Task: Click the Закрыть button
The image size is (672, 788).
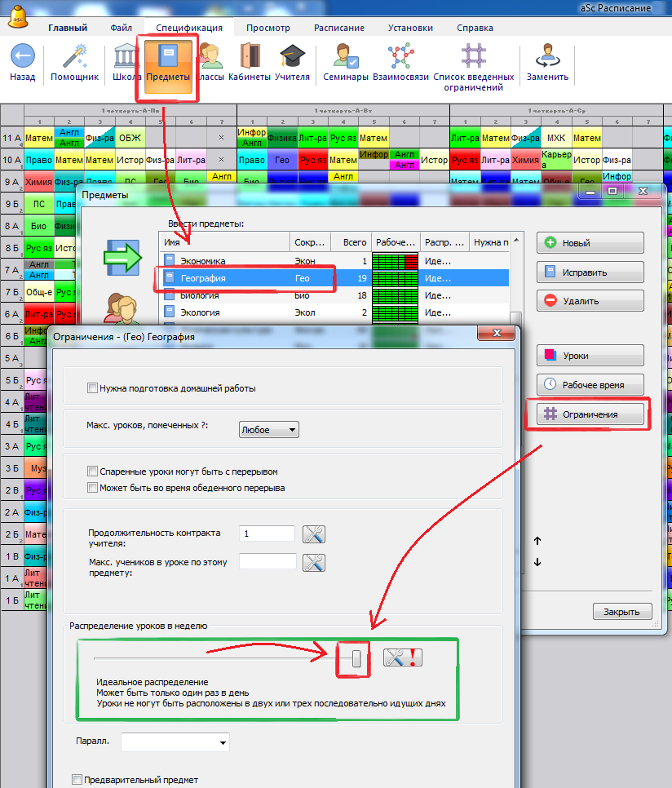Action: [x=621, y=612]
